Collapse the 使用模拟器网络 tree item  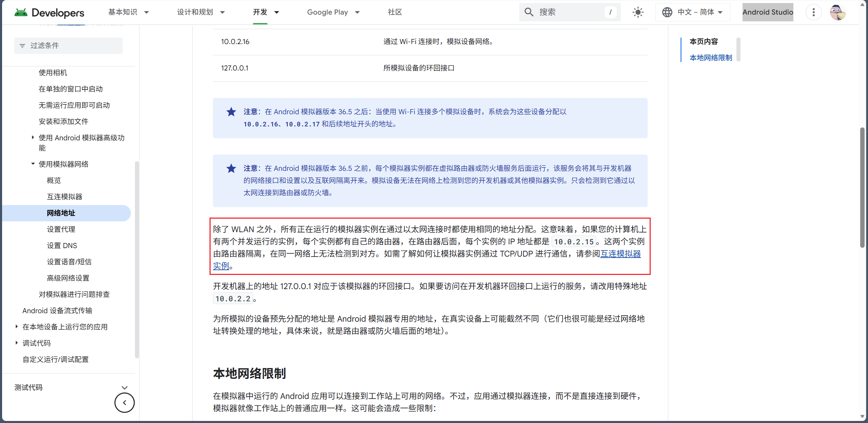[x=33, y=164]
